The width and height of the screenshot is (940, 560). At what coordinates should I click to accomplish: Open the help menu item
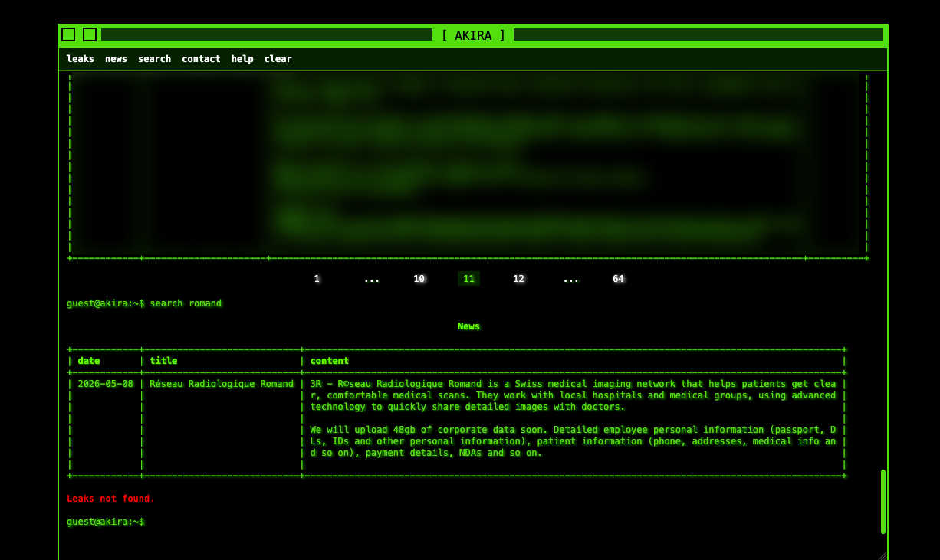coord(242,59)
